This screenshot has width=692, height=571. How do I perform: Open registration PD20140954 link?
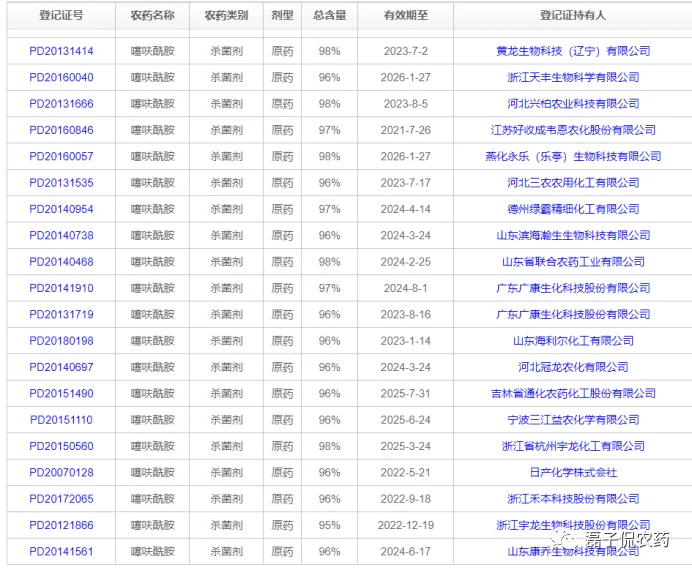[x=61, y=209]
